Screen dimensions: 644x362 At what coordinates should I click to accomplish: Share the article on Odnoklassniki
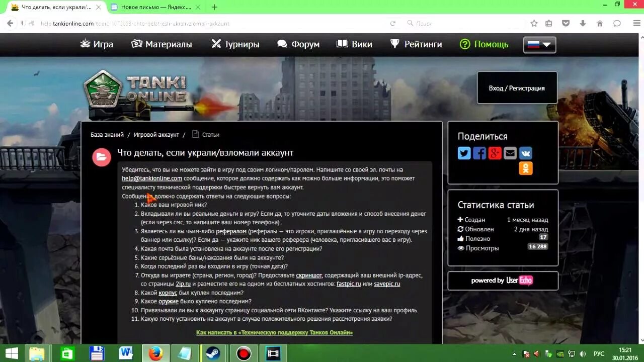click(x=526, y=168)
